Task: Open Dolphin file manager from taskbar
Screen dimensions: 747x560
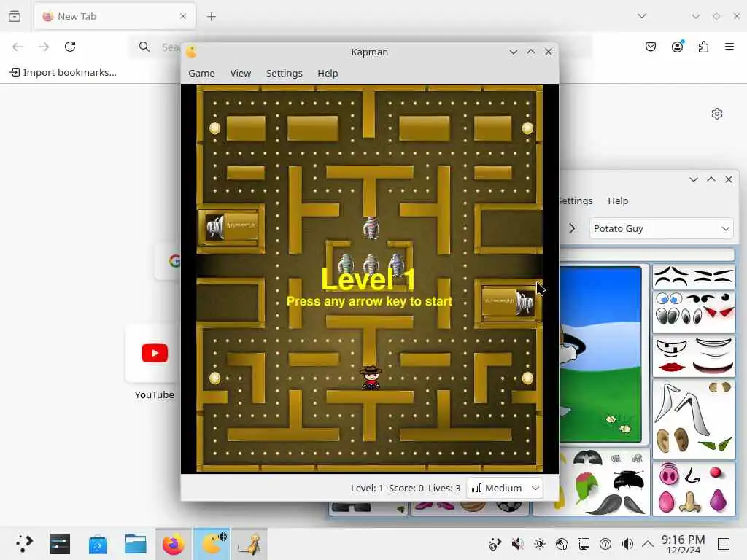Action: tap(135, 544)
